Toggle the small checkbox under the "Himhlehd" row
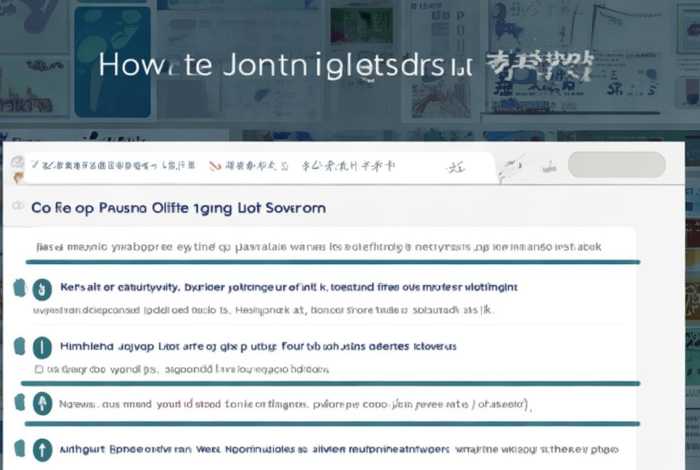The image size is (700, 470). click(x=38, y=369)
